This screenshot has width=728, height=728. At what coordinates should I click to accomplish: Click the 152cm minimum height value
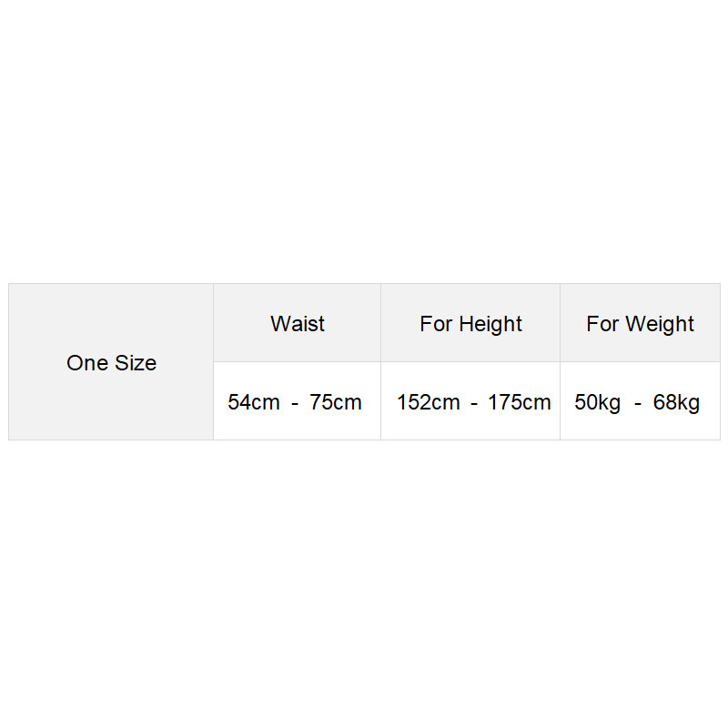(428, 402)
